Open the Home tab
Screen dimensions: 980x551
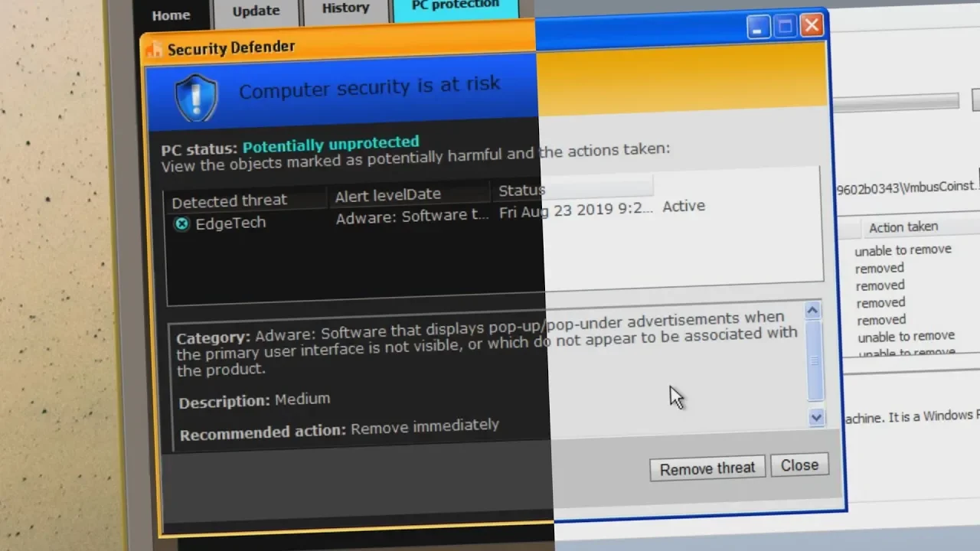click(x=171, y=15)
